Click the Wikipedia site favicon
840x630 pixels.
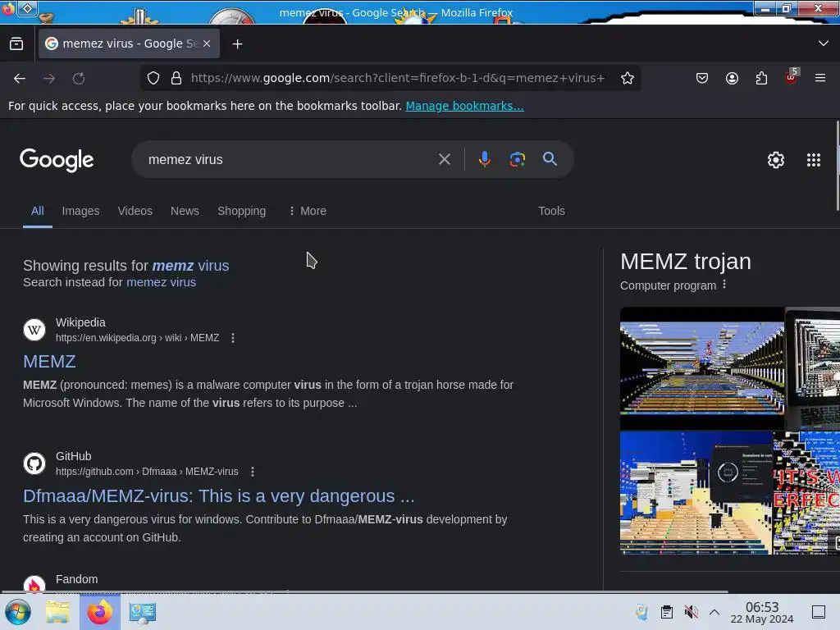pyautogui.click(x=34, y=330)
